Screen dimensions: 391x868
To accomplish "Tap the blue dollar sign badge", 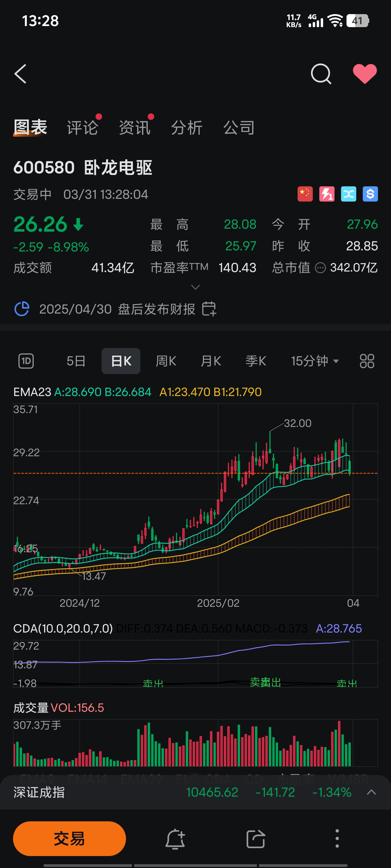I will click(x=370, y=194).
